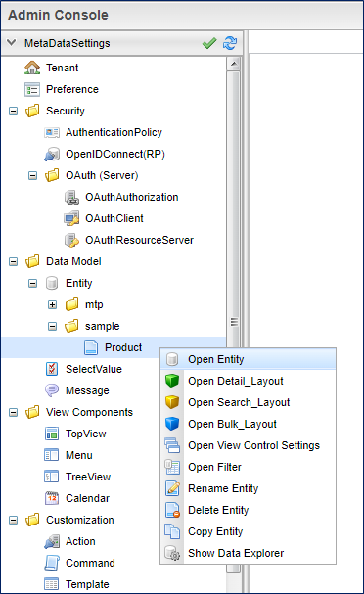Click the blue cube Bulk_Layout icon

click(x=172, y=425)
